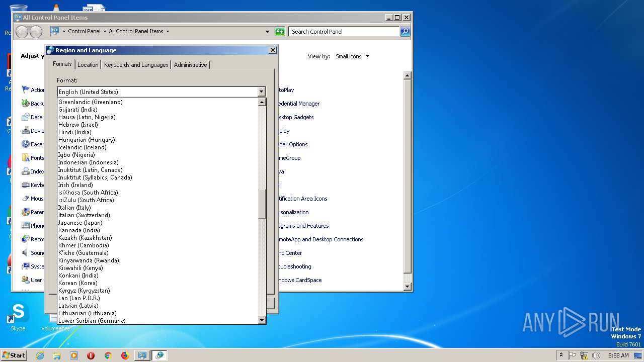Choose Italian (Italy) in the format list
Image resolution: width=644 pixels, height=362 pixels.
coord(157,208)
